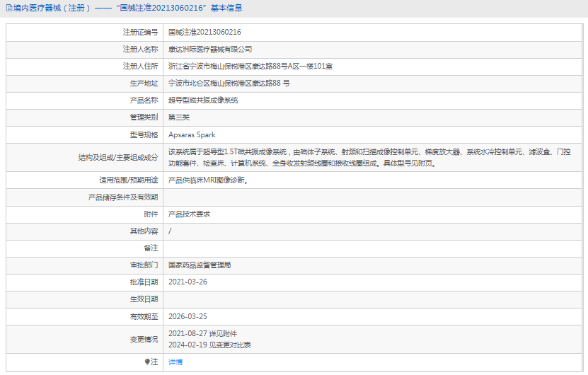The height and width of the screenshot is (375, 588).
Task: Select registration number 国械注准20213060216 value
Action: (x=204, y=33)
